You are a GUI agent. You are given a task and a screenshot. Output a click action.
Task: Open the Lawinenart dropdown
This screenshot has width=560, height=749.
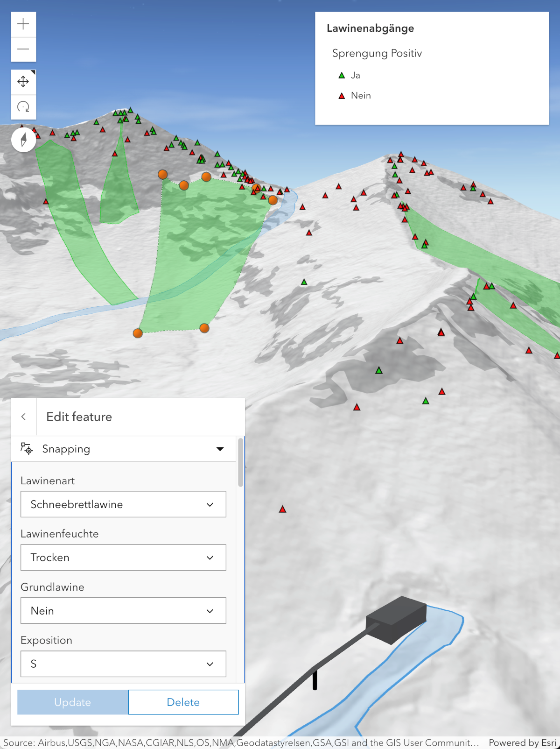tap(123, 504)
